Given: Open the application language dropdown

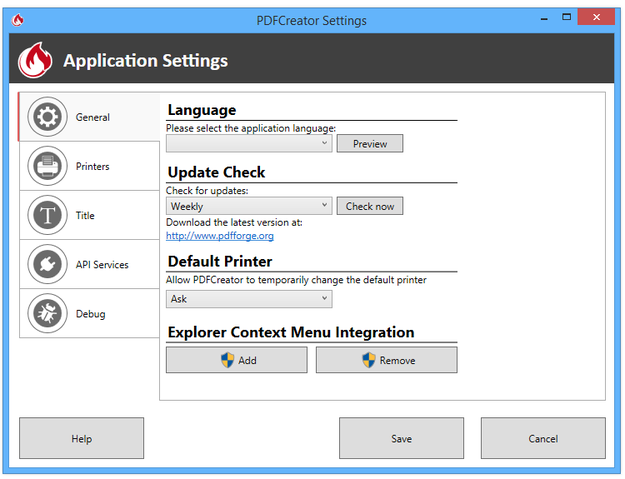Looking at the screenshot, I should (249, 143).
